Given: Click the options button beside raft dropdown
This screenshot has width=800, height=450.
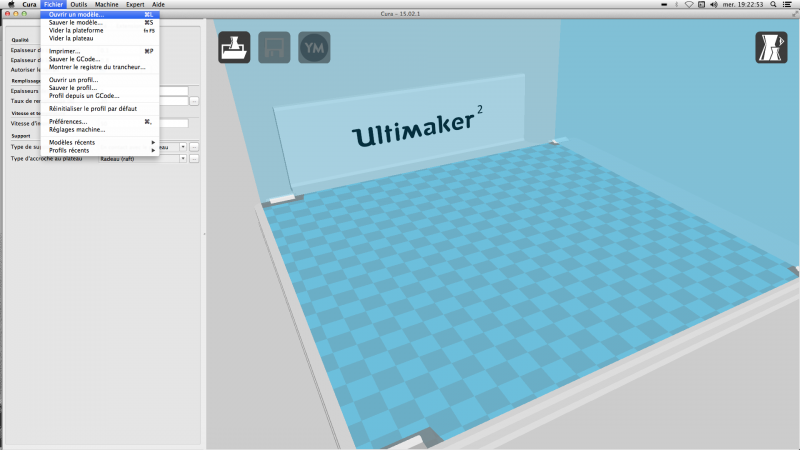Looking at the screenshot, I should (194, 159).
